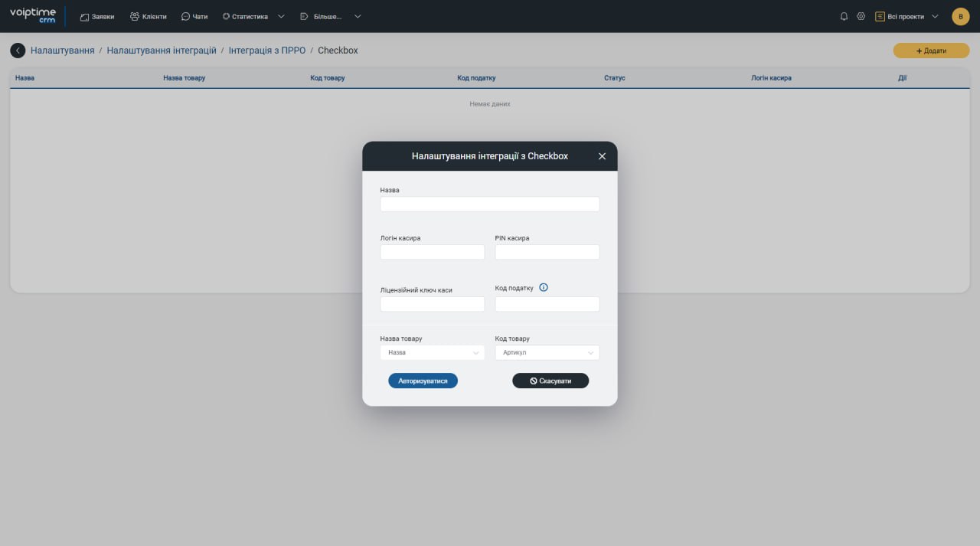Open the Всі проекти project selector
The width and height of the screenshot is (980, 546).
[x=906, y=16]
